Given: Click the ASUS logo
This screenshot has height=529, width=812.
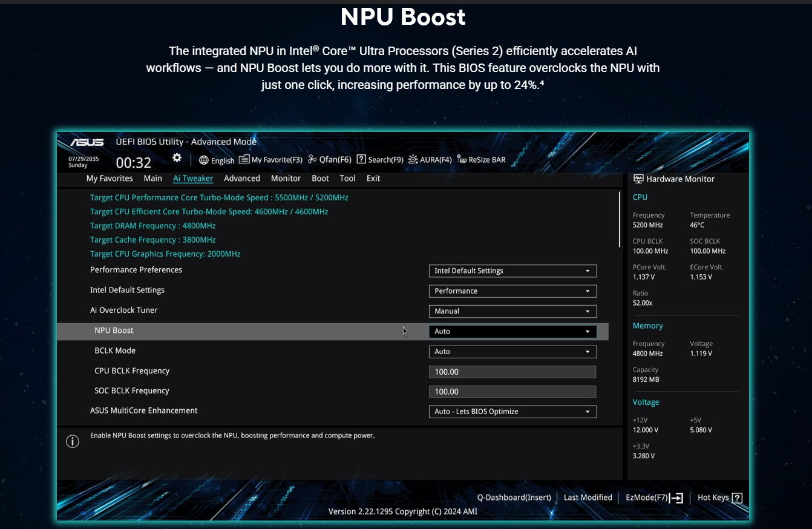Looking at the screenshot, I should [x=87, y=142].
